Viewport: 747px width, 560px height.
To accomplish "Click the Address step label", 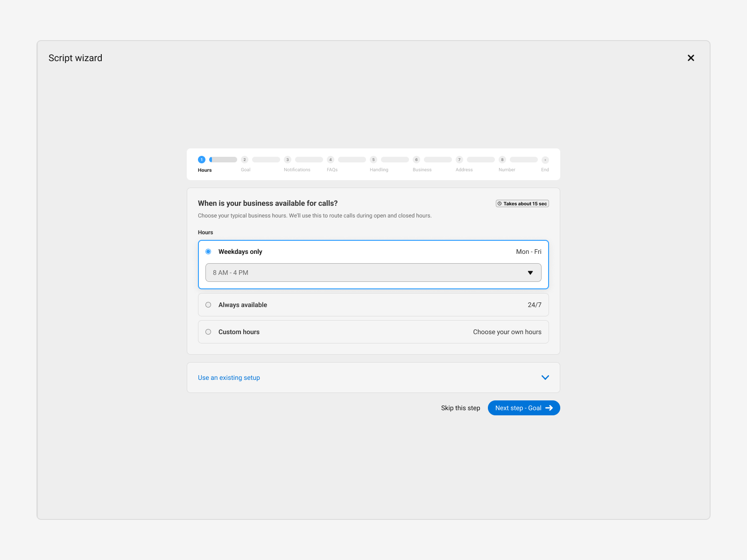I will [464, 170].
